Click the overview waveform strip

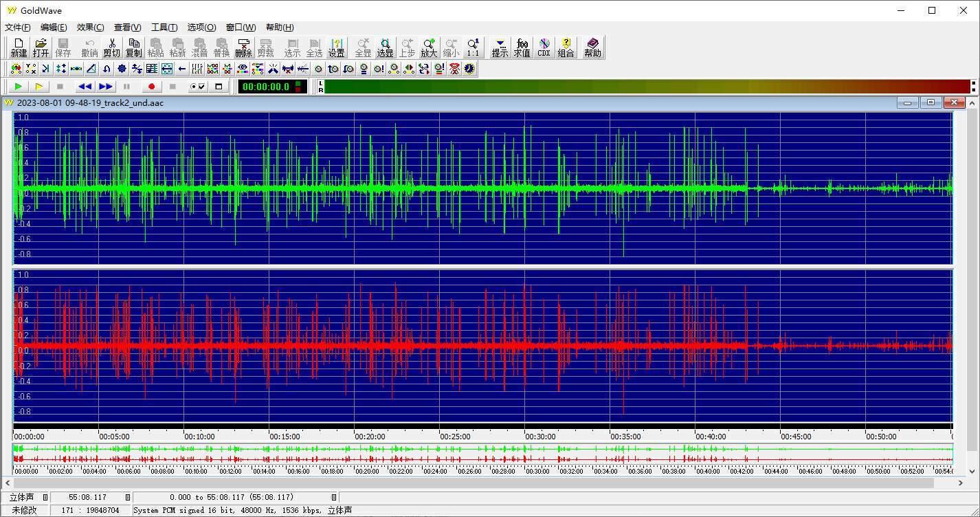[482, 454]
